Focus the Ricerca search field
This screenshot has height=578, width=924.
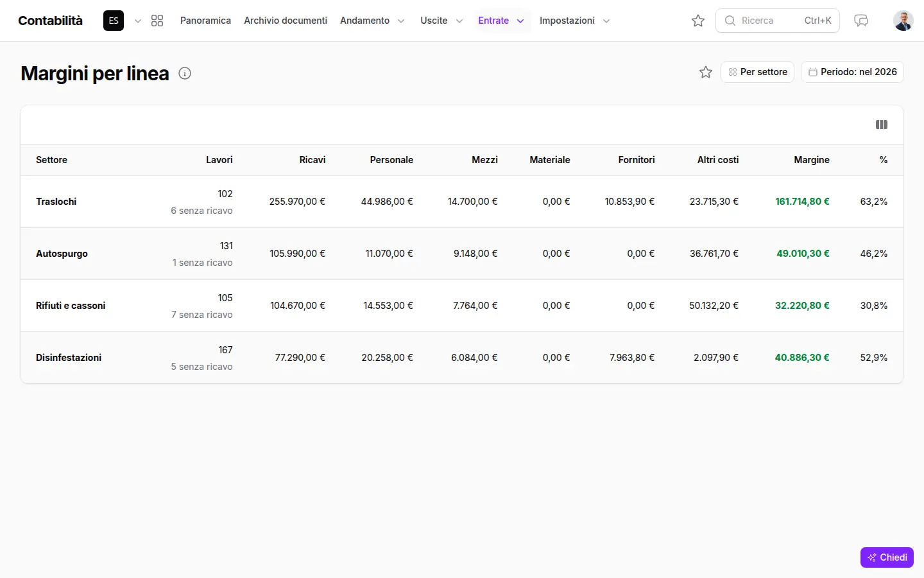click(x=777, y=21)
